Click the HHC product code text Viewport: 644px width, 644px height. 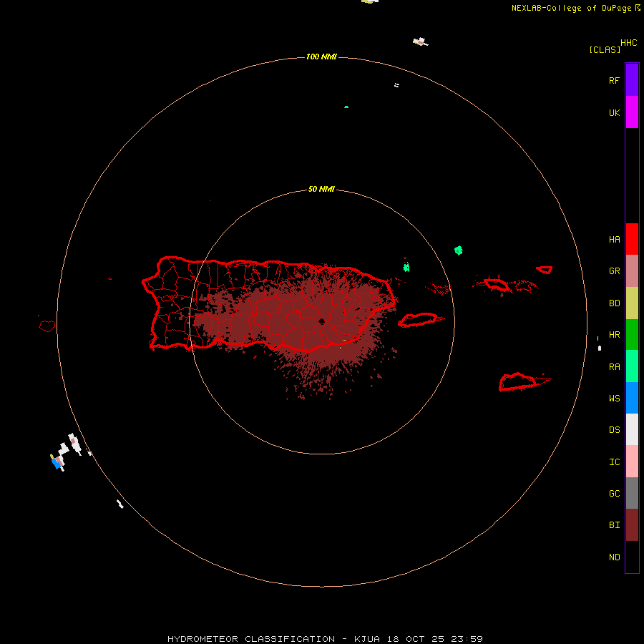pyautogui.click(x=628, y=43)
